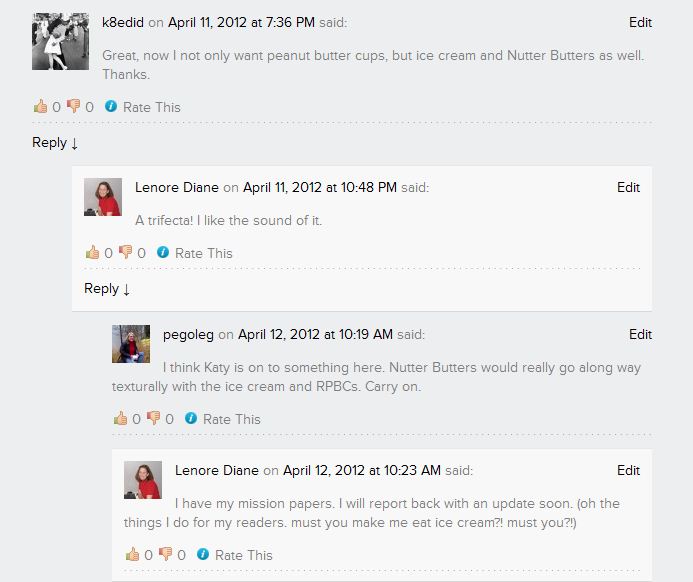Viewport: 693px width, 582px height.
Task: Open k8edid's author profile link
Action: tap(123, 22)
